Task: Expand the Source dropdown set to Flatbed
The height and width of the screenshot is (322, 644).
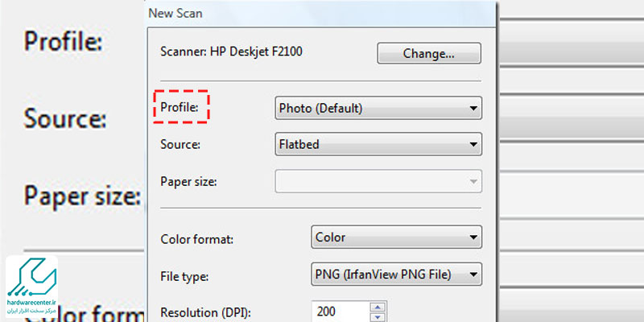Action: point(378,144)
